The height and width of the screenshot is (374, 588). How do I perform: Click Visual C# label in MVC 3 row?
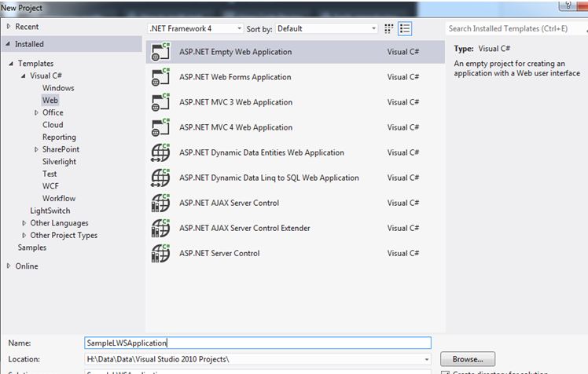403,102
